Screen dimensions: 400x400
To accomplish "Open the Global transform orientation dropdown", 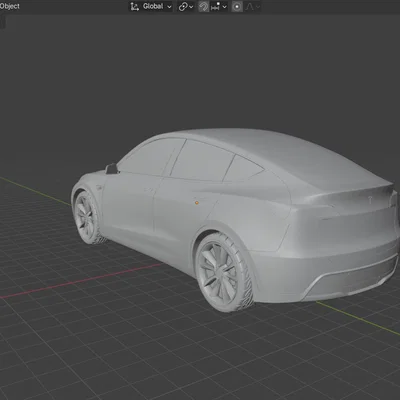I will tap(151, 6).
